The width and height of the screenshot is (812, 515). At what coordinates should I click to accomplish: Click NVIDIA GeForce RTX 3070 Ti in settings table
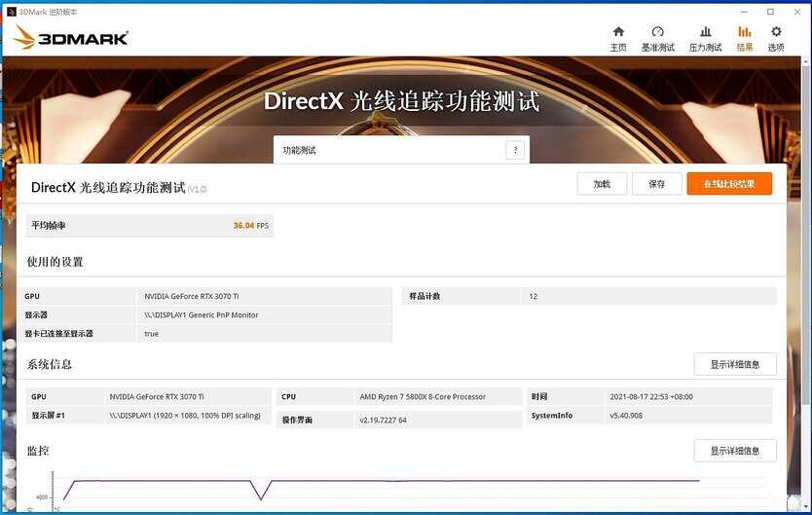tap(191, 296)
